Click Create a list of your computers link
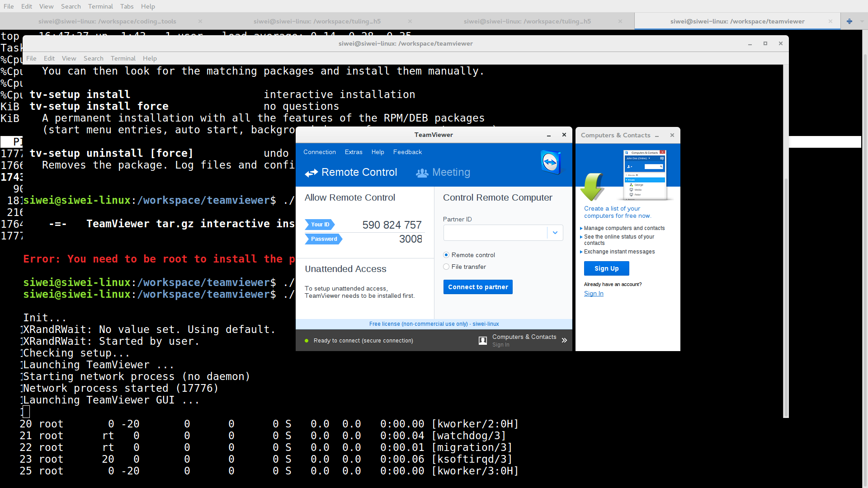The height and width of the screenshot is (488, 868). [617, 212]
